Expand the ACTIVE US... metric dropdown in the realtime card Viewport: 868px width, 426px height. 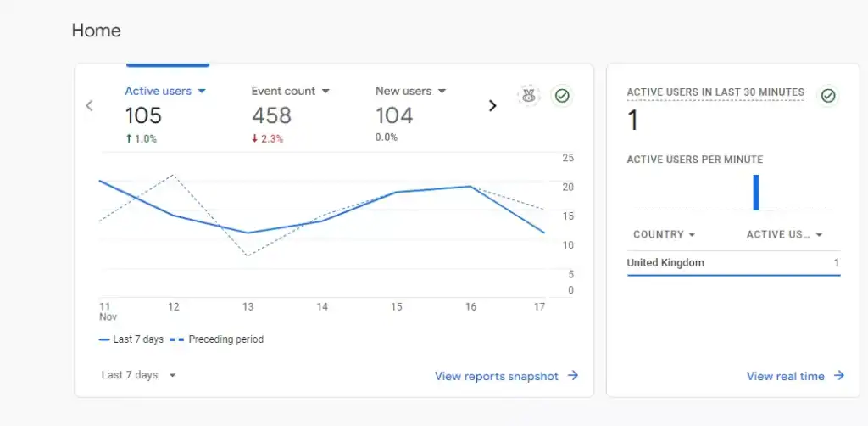point(784,234)
